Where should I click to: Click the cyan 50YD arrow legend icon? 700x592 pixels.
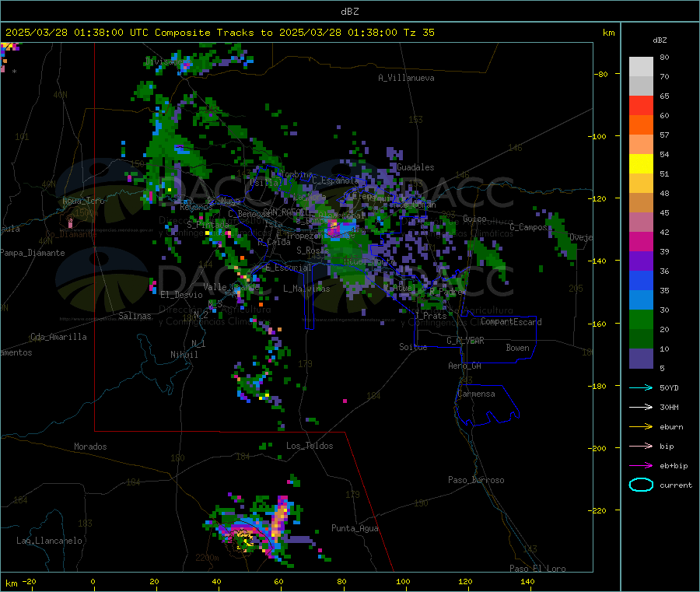(641, 387)
